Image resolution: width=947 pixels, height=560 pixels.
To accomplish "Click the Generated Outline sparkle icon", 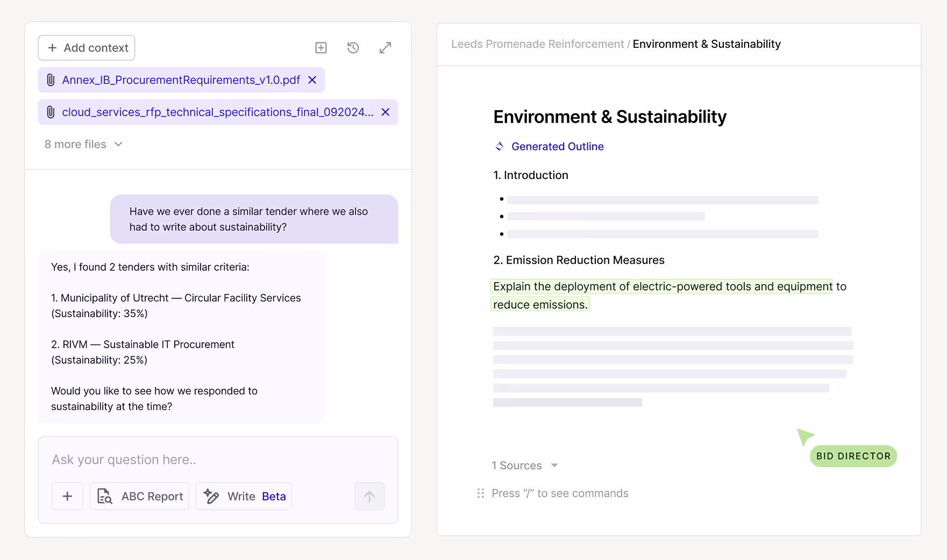I will coord(500,146).
